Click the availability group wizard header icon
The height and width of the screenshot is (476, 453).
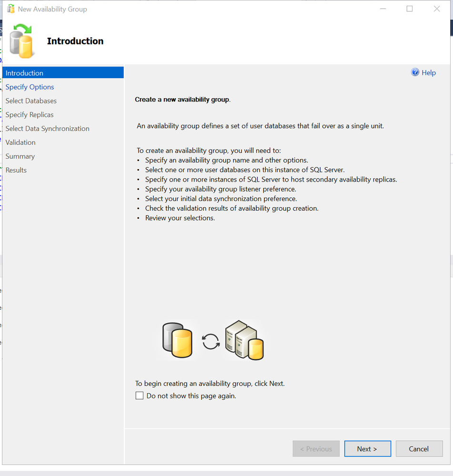pos(21,41)
